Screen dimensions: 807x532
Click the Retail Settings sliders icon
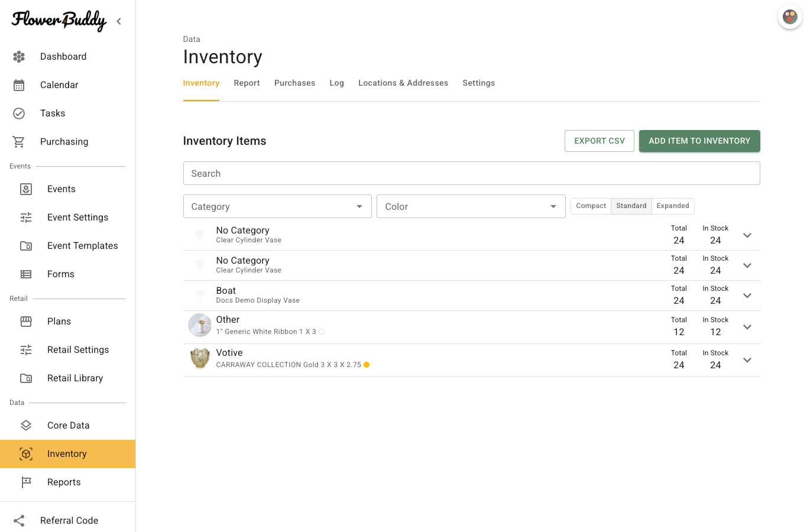coord(26,350)
